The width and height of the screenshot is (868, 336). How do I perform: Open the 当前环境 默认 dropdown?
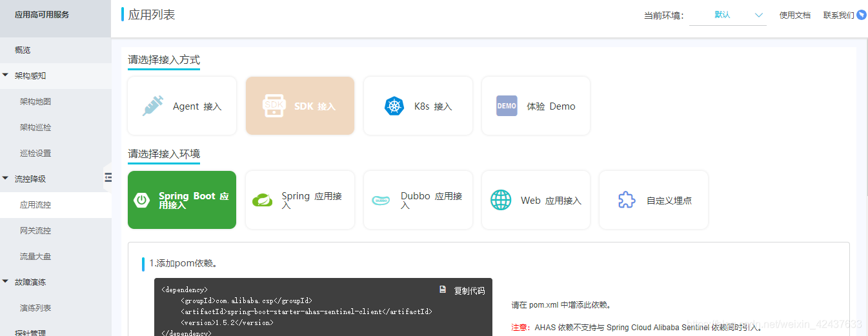pos(728,15)
